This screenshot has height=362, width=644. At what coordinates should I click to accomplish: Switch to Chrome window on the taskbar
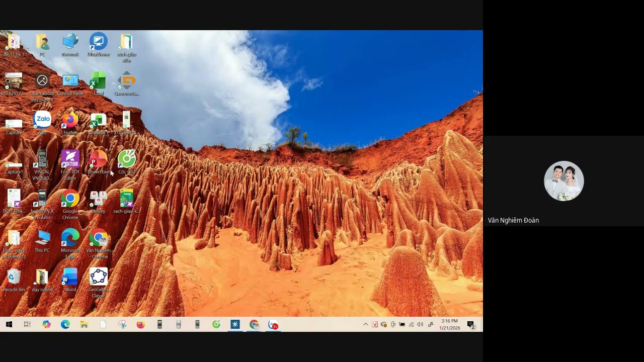coord(254,325)
